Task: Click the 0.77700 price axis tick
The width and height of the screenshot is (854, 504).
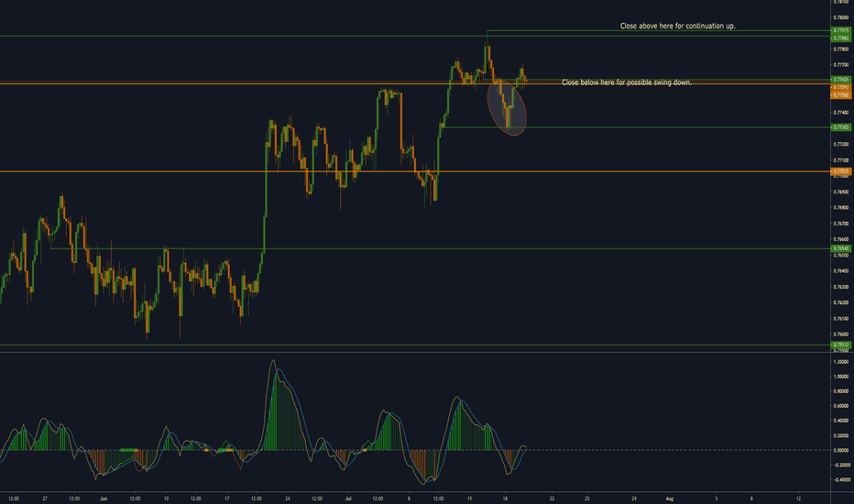Action: pos(841,65)
